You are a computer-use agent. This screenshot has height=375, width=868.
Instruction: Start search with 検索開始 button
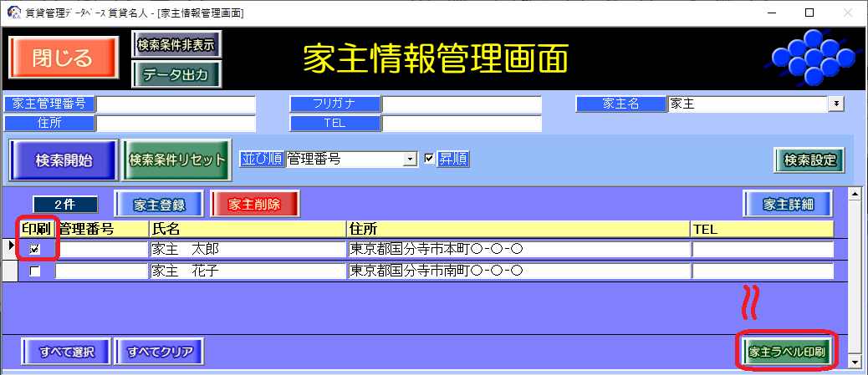64,160
